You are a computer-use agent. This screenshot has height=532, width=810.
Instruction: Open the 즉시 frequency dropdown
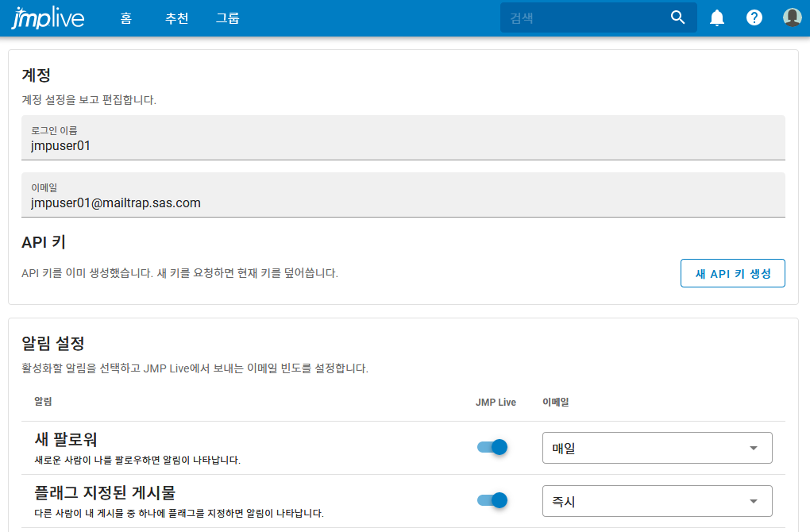[657, 500]
